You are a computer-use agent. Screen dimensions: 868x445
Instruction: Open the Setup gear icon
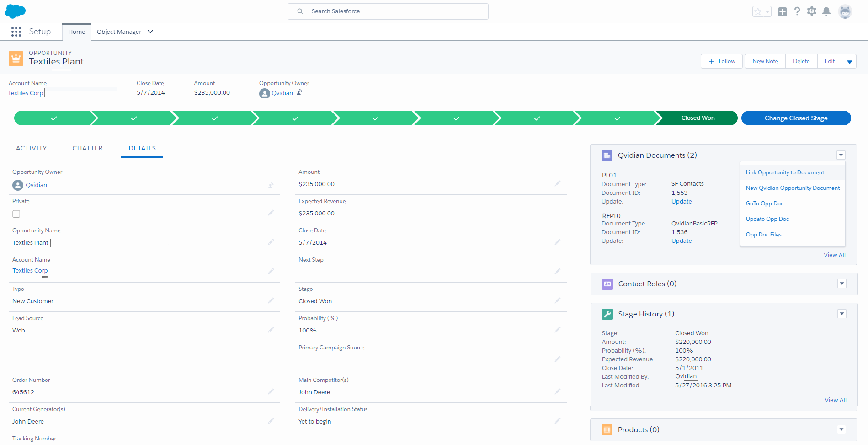tap(812, 11)
